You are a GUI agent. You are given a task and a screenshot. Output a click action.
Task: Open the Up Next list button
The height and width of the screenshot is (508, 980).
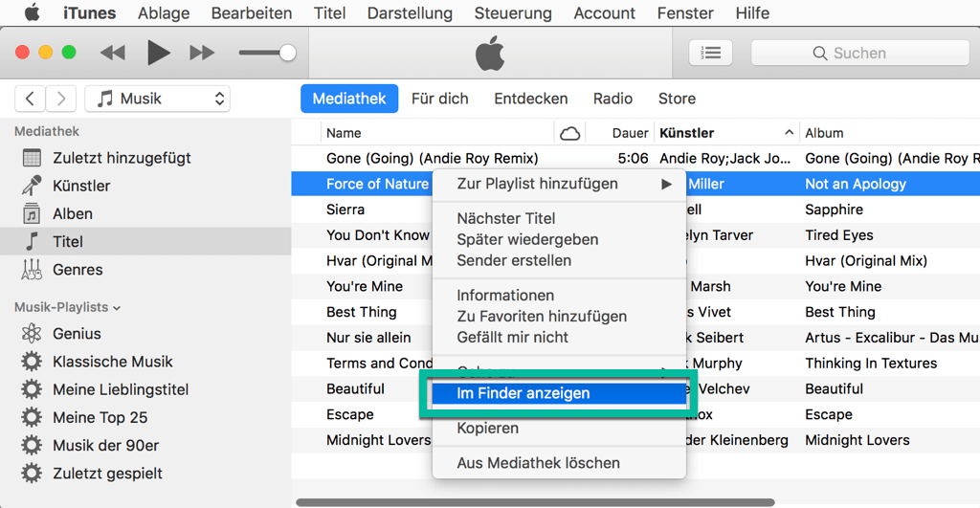[711, 54]
